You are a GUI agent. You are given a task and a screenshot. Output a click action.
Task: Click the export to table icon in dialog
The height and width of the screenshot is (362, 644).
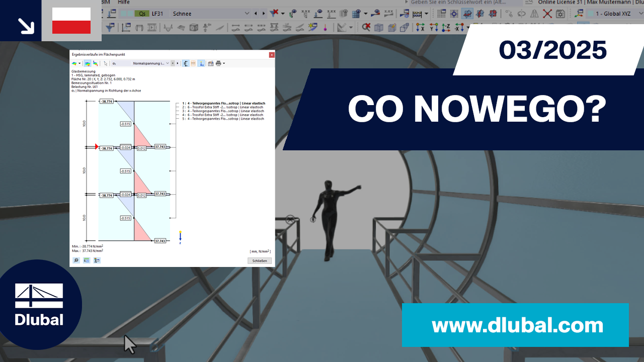(211, 63)
